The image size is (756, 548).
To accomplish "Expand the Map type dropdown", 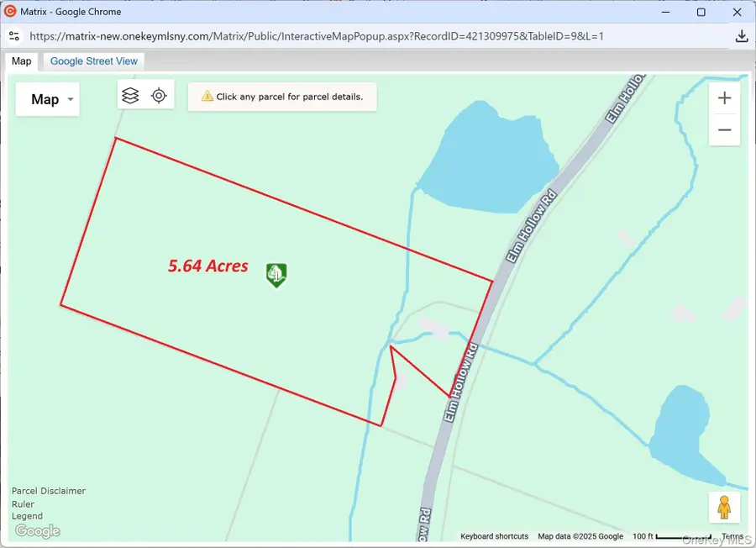I will point(48,99).
